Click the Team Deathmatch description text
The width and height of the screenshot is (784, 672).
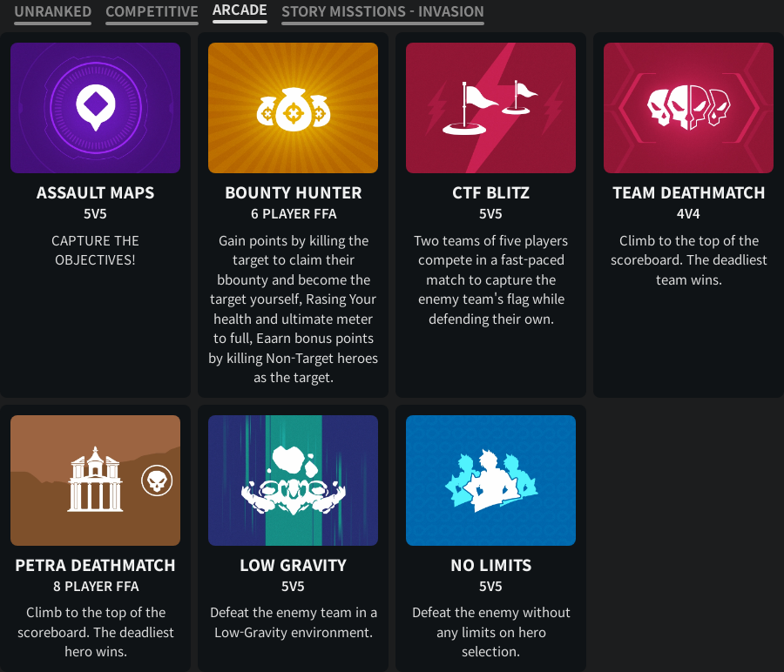tap(688, 259)
